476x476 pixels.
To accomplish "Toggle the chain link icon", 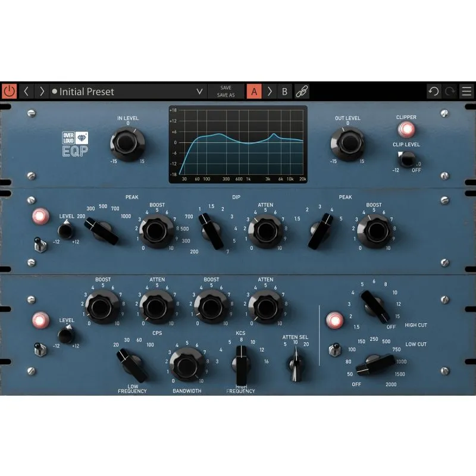I will (302, 92).
